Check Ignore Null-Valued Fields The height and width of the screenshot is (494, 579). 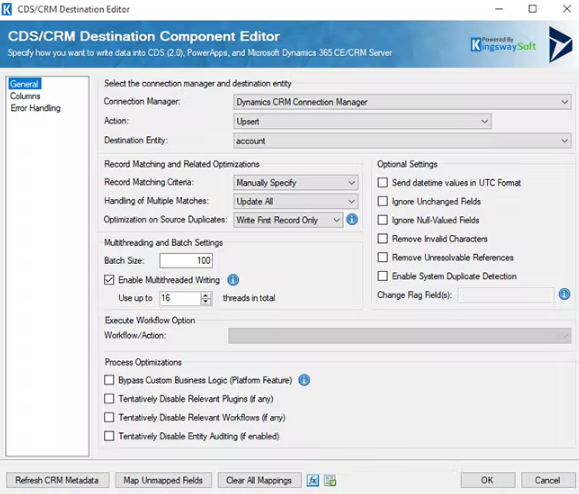383,220
